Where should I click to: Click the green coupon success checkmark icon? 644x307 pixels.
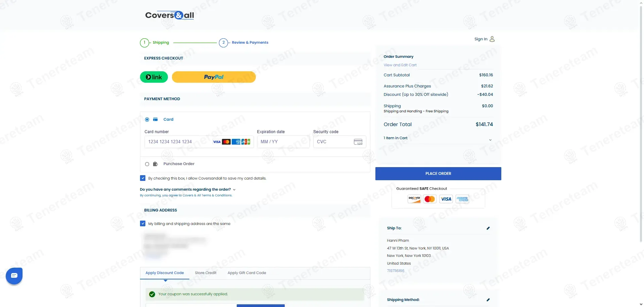coord(152,294)
